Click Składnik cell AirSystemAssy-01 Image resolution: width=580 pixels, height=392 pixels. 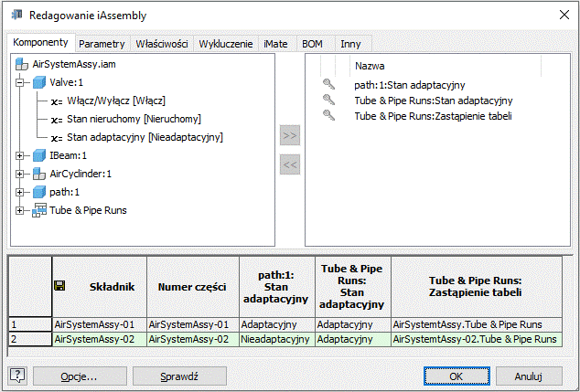point(100,324)
